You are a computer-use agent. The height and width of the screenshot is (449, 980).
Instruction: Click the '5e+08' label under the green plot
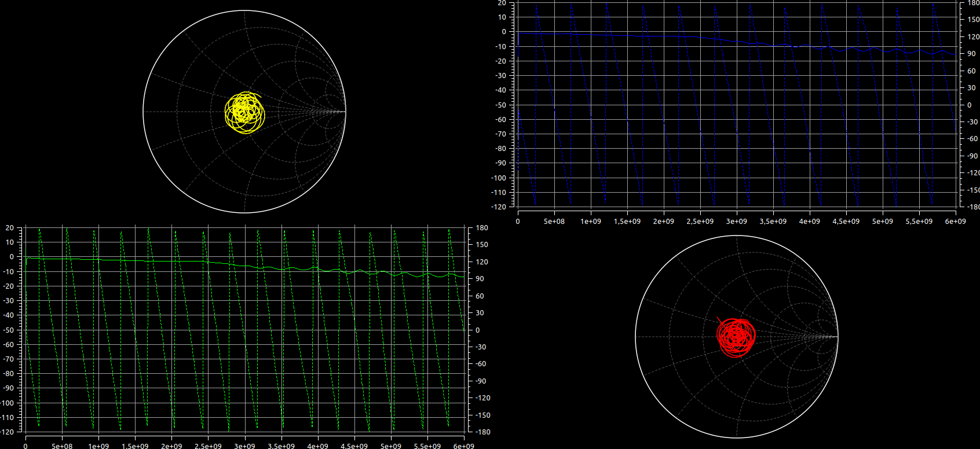pos(62,446)
